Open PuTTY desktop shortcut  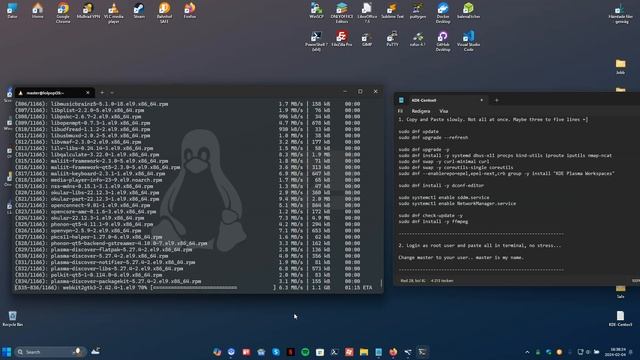click(x=392, y=39)
